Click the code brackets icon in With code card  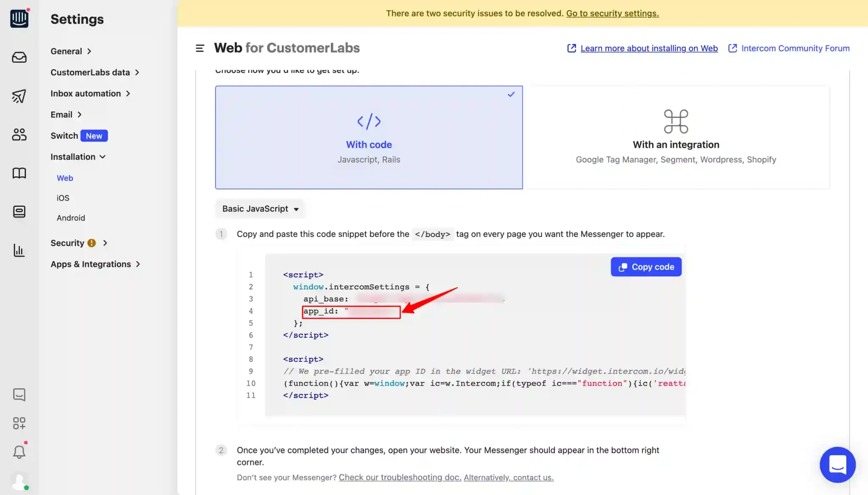tap(369, 122)
